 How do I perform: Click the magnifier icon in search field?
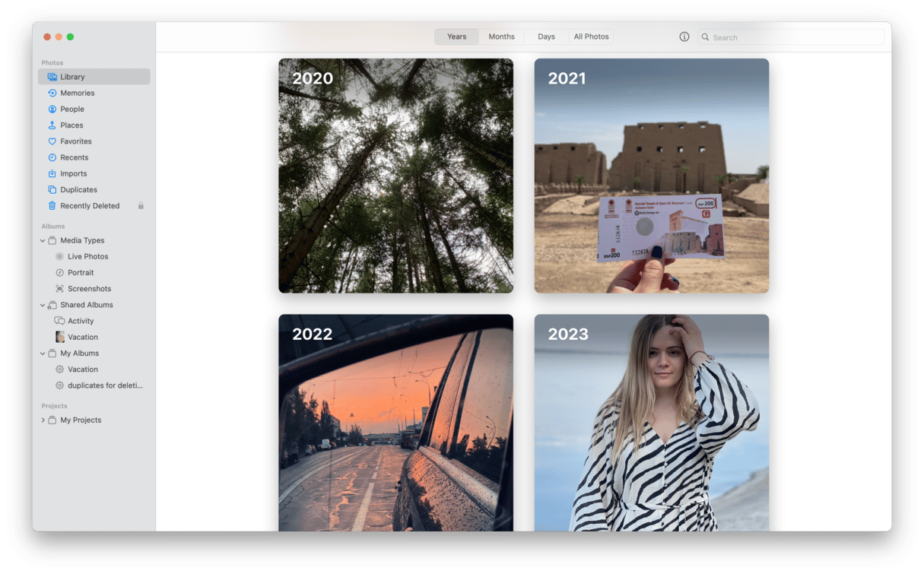706,36
